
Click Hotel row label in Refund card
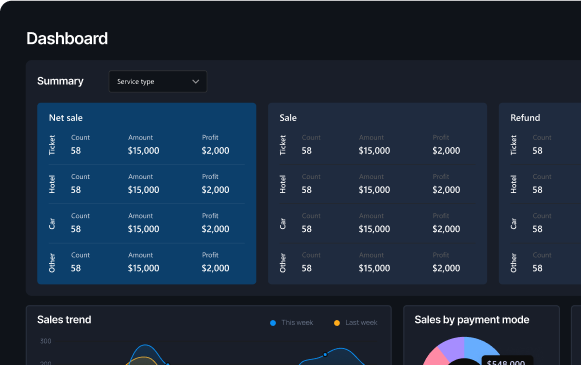[x=514, y=184]
